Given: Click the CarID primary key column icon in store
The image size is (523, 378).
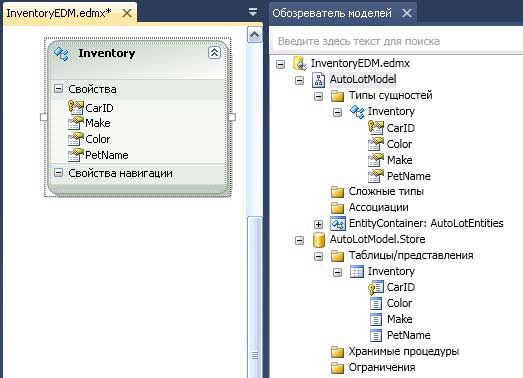Looking at the screenshot, I should click(x=376, y=287).
